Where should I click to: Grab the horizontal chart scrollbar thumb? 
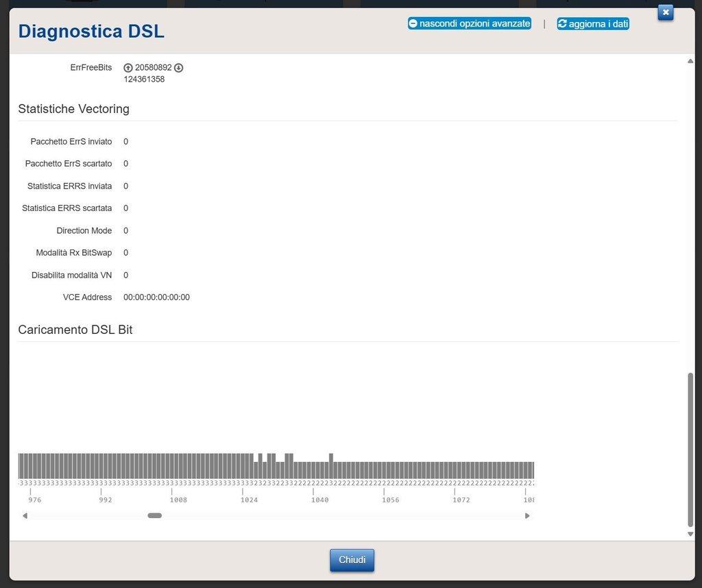pyautogui.click(x=155, y=515)
